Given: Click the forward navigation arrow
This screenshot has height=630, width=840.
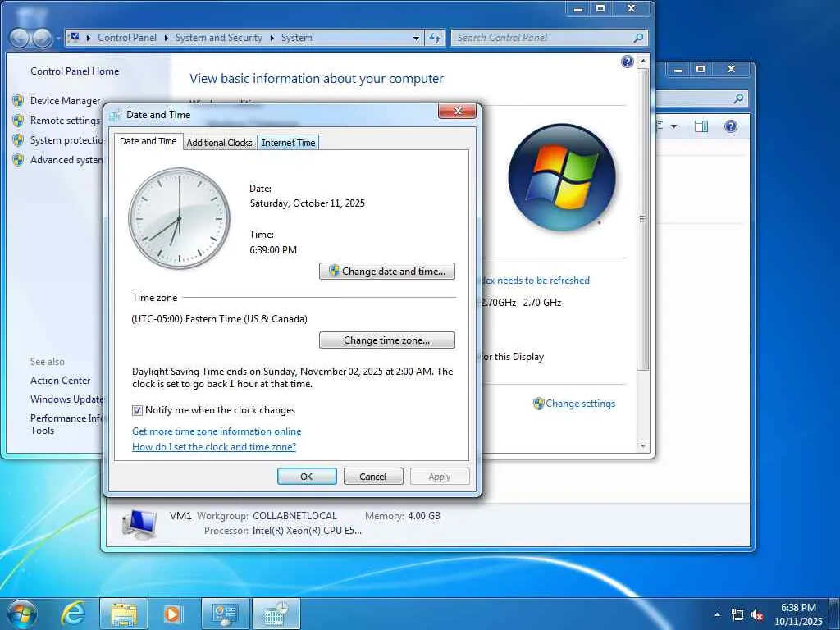Looking at the screenshot, I should point(43,38).
